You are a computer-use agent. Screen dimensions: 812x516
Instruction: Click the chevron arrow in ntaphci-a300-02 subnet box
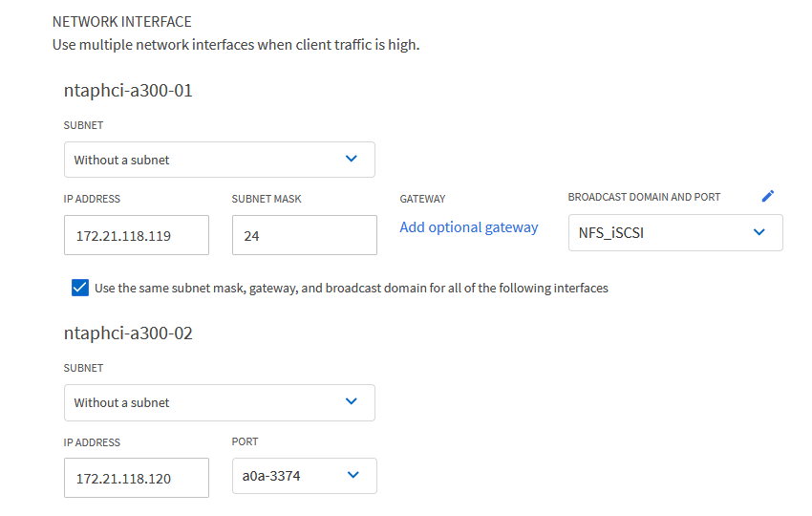[351, 401]
